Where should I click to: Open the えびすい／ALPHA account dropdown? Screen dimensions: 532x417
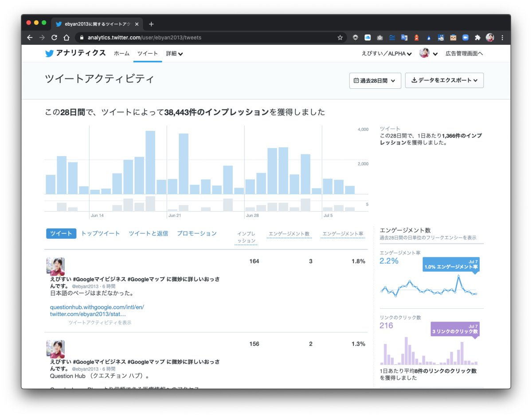point(387,54)
